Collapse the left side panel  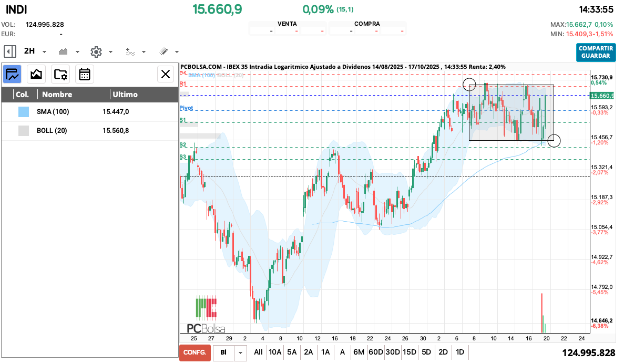tap(9, 51)
